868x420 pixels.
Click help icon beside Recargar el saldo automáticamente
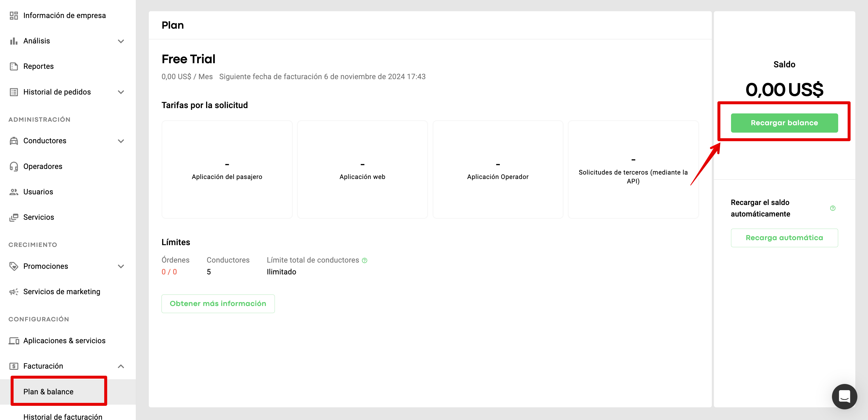click(x=832, y=208)
